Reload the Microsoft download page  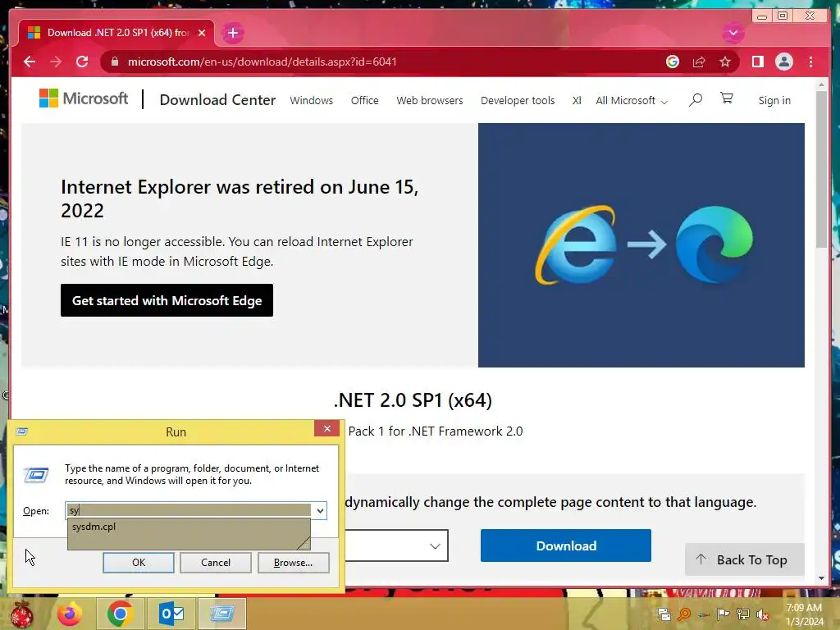click(82, 62)
